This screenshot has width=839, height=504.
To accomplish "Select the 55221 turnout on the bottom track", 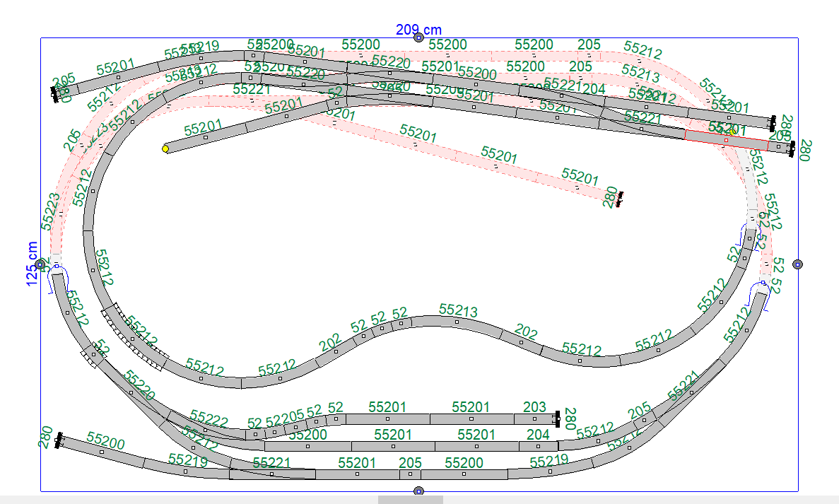I will pos(272,474).
